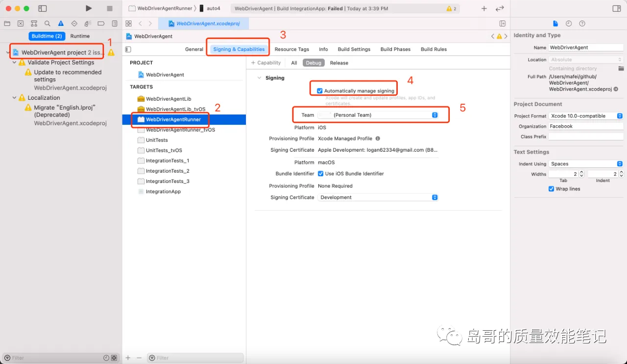The height and width of the screenshot is (364, 627).
Task: Toggle the navigator sidebar visibility
Action: coord(43,8)
